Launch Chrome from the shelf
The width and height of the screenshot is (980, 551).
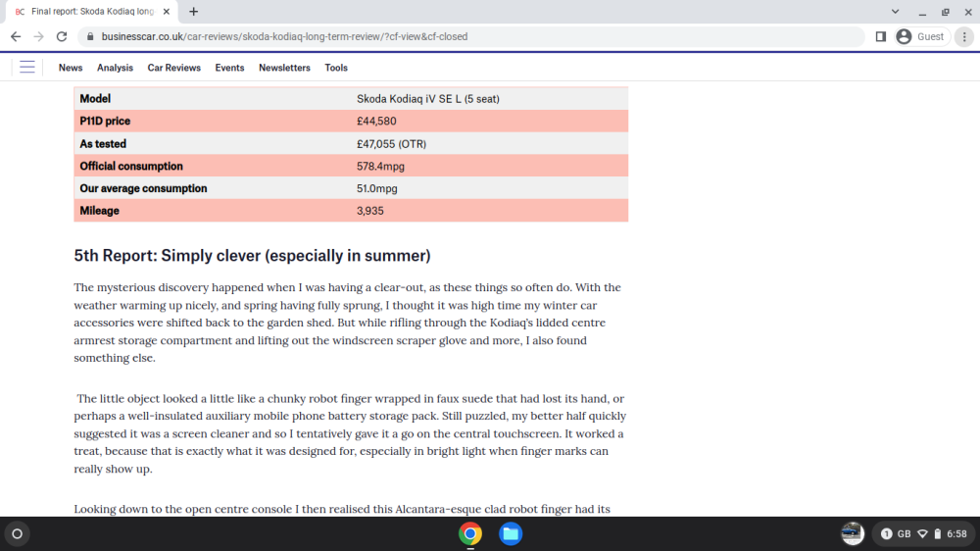click(x=470, y=534)
